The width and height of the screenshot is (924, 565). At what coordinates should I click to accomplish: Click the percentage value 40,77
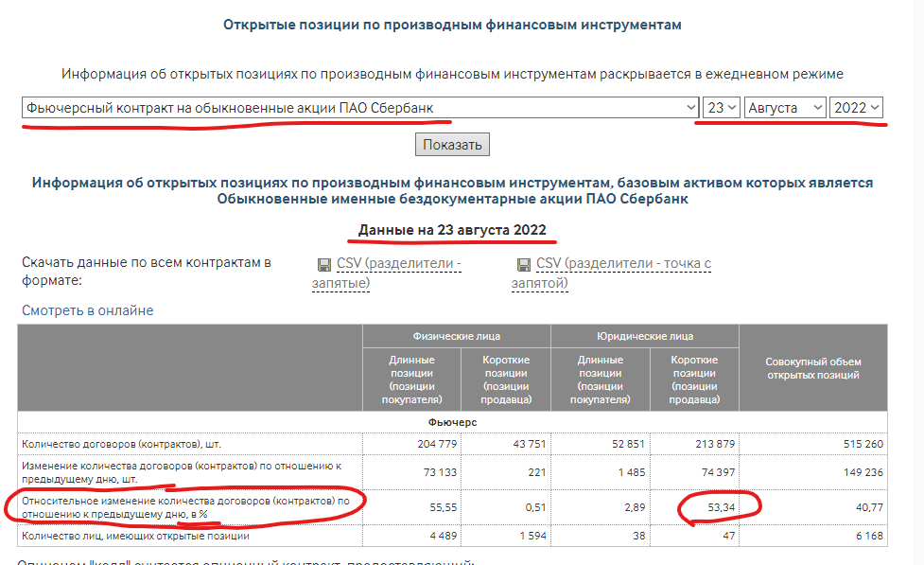tap(870, 507)
